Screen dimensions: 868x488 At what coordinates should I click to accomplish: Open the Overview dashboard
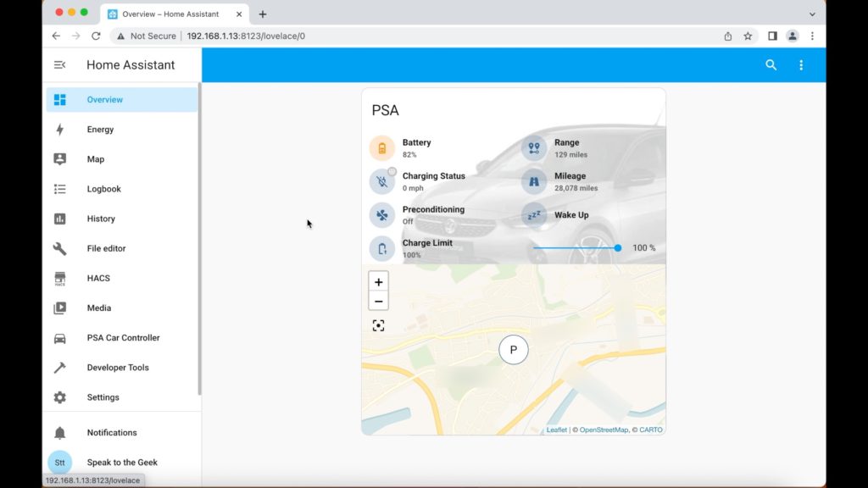click(x=122, y=100)
